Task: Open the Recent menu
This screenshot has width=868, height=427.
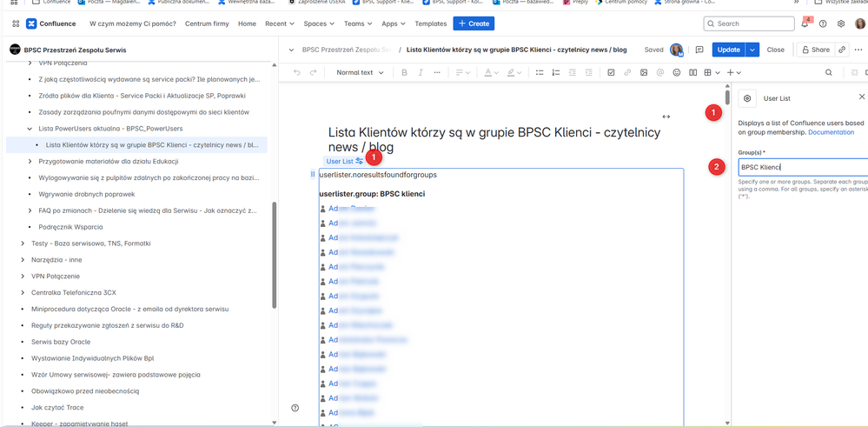Action: pos(280,23)
